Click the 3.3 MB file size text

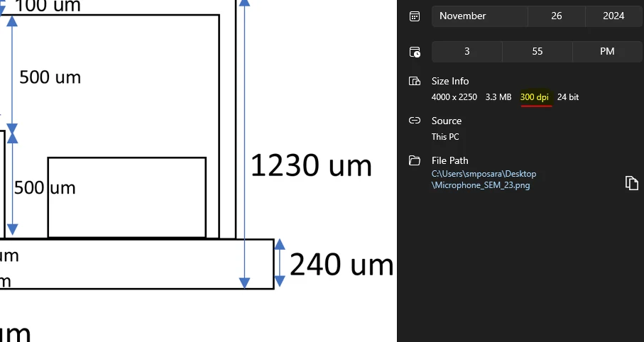[498, 97]
